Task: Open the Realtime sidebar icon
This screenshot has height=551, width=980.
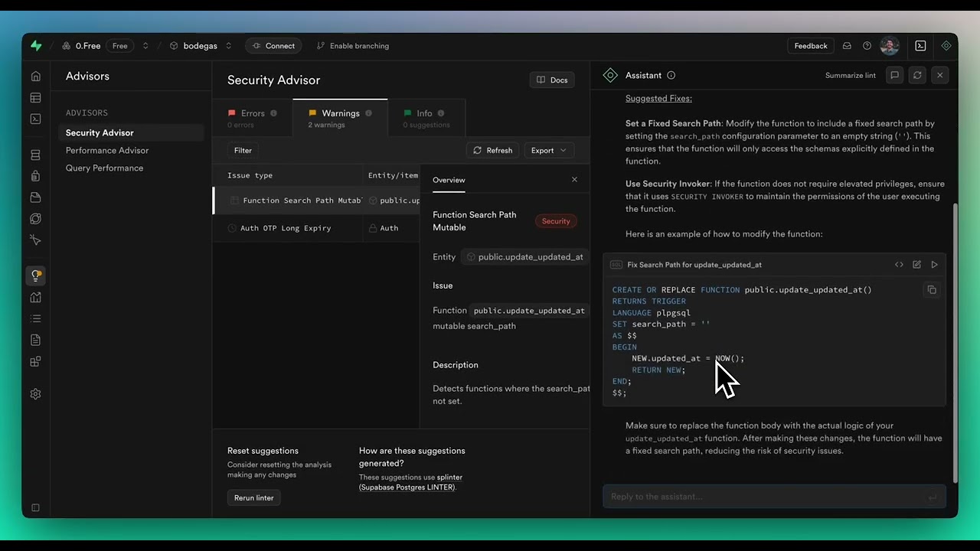Action: click(35, 240)
